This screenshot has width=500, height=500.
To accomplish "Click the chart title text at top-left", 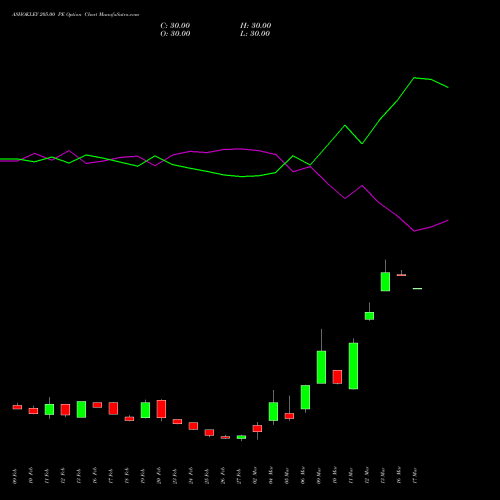I will point(76,15).
